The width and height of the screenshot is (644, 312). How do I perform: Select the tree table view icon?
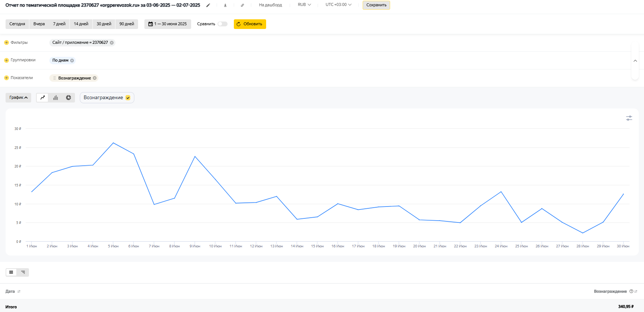(x=23, y=272)
